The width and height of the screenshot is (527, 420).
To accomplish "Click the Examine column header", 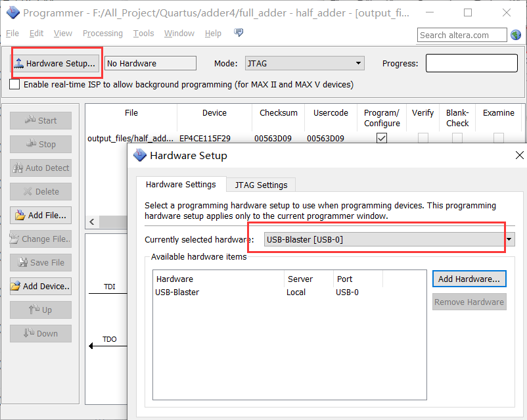I will [x=499, y=112].
